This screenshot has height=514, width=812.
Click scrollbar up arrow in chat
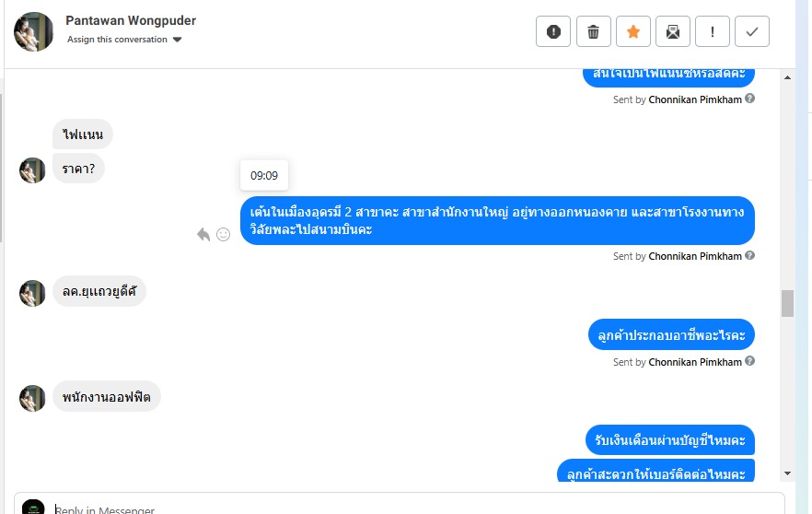[788, 77]
